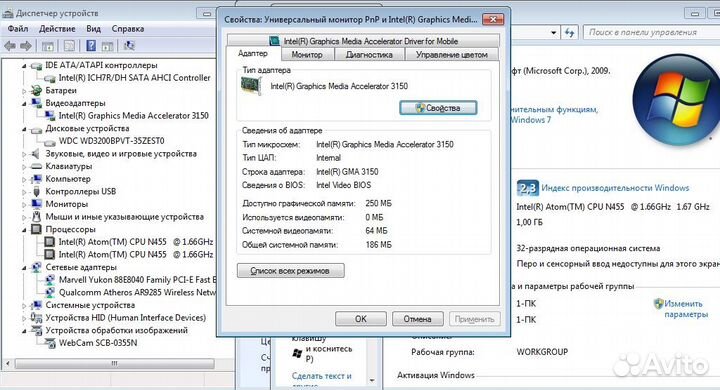The height and width of the screenshot is (390, 720).
Task: Click the Windows performance index 2,3 badge
Action: 528,188
